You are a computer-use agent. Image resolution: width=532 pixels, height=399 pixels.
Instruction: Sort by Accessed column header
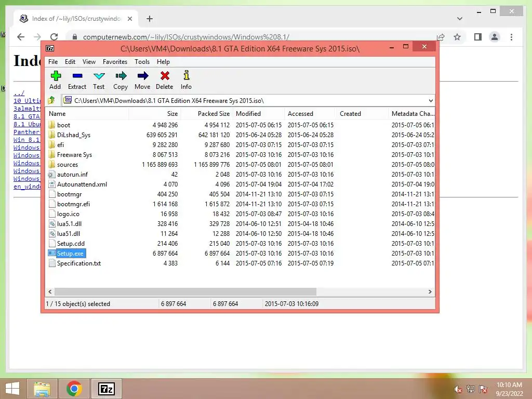click(x=311, y=114)
